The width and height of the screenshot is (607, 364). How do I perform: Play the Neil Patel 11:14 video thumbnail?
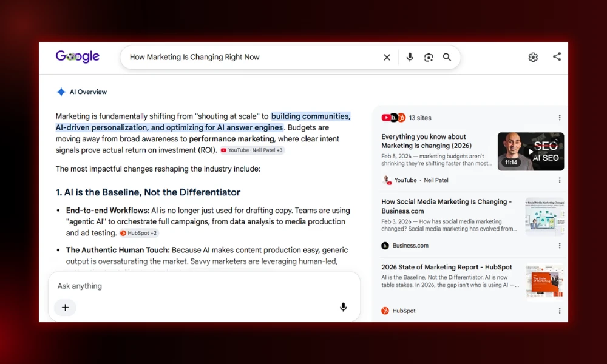click(531, 151)
